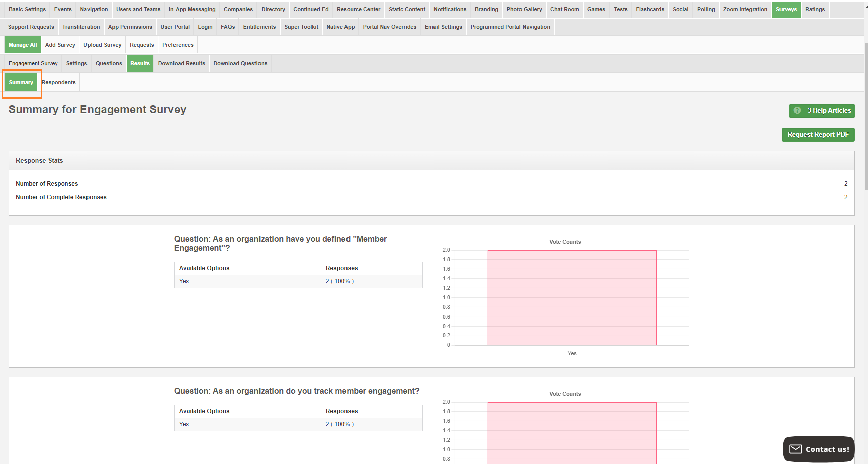Open survey Preferences tab
Viewport: 868px width, 464px height.
pos(178,45)
